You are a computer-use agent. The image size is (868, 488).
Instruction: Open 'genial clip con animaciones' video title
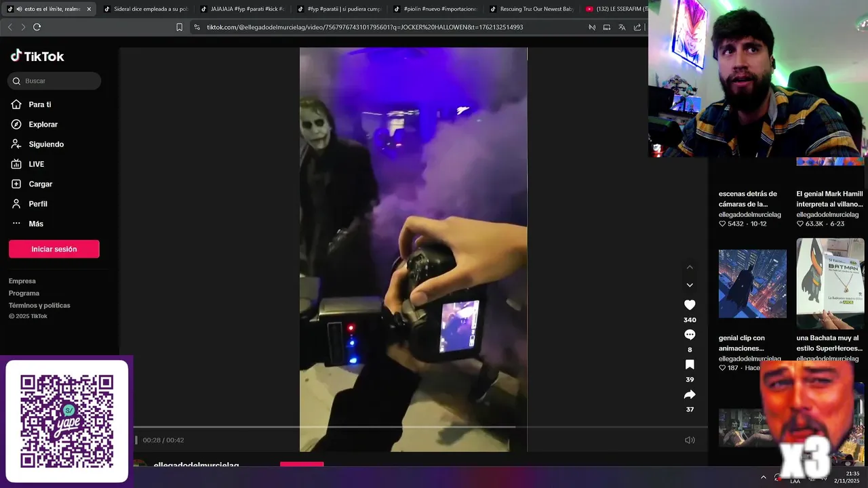[x=742, y=343]
